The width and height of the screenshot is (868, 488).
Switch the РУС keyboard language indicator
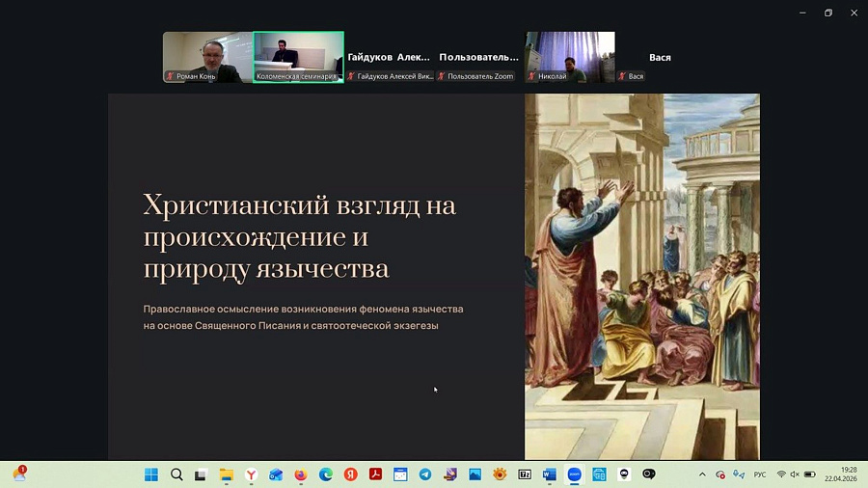[760, 474]
